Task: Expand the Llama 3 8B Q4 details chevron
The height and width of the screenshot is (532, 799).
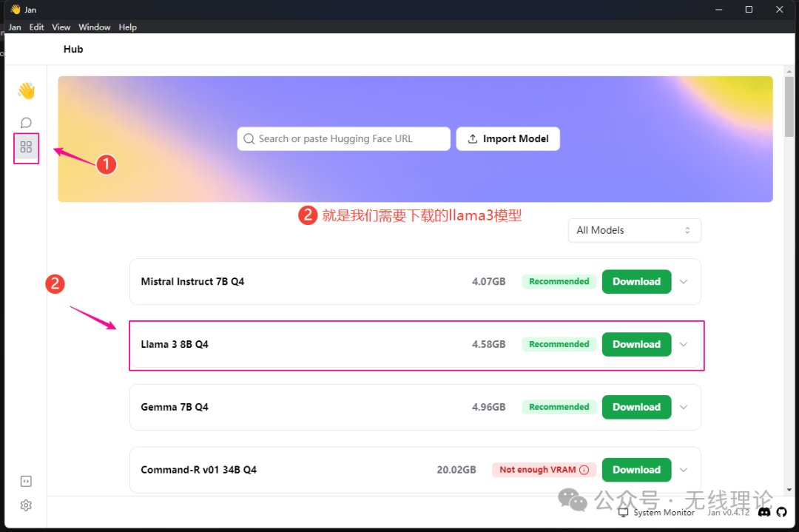Action: click(x=684, y=345)
